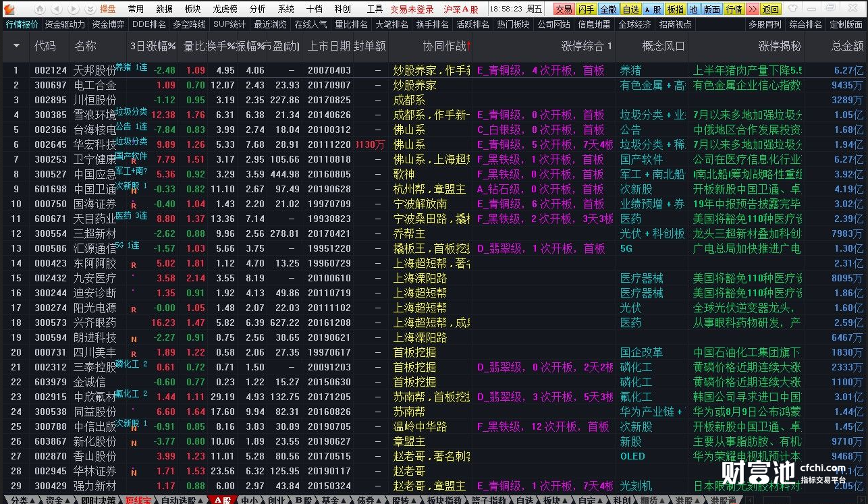868x504 pixels.
Task: Switch to DDE排名 tab
Action: click(x=149, y=24)
